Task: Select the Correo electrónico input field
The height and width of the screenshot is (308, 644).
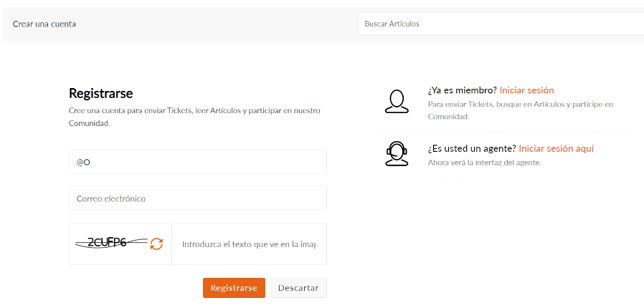Action: click(x=197, y=198)
